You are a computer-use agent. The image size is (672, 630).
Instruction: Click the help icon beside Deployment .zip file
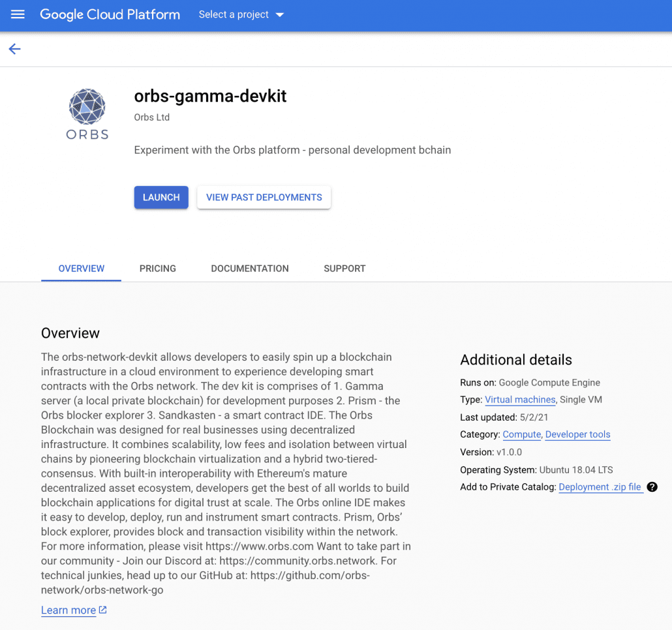click(652, 487)
